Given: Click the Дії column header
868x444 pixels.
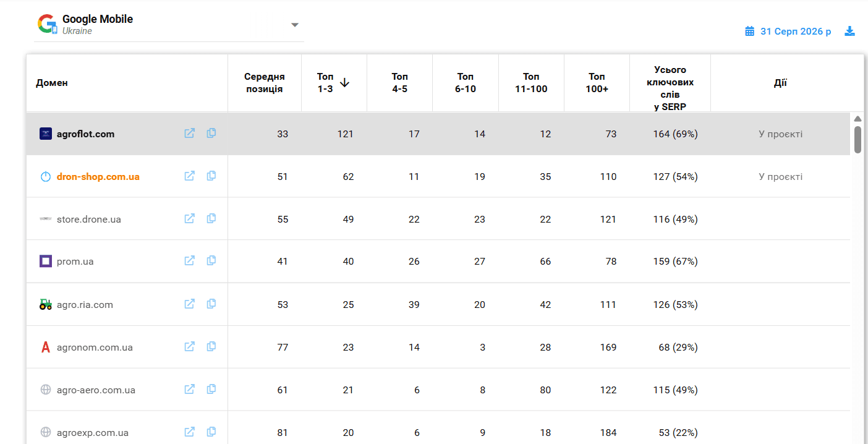Looking at the screenshot, I should 780,83.
